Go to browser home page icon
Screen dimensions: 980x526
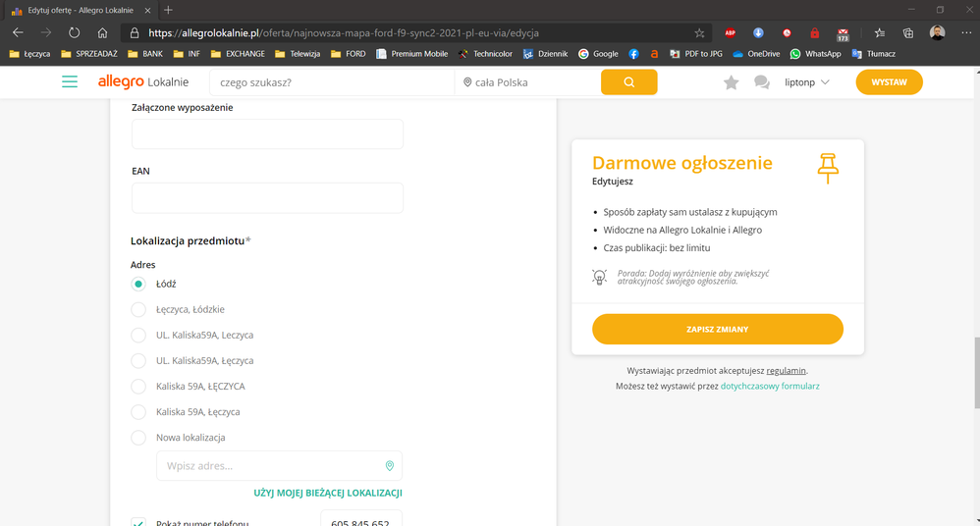pos(102,33)
